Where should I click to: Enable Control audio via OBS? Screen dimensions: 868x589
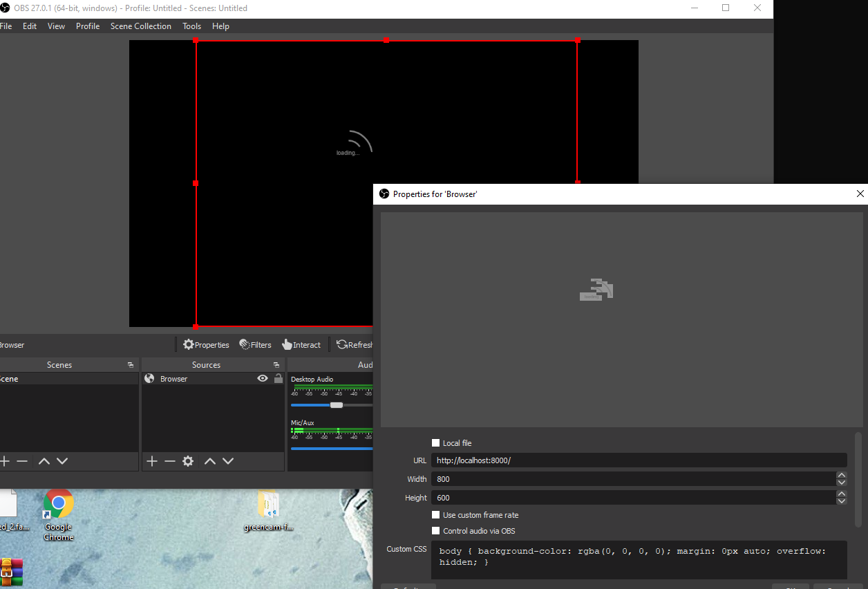[x=436, y=531]
